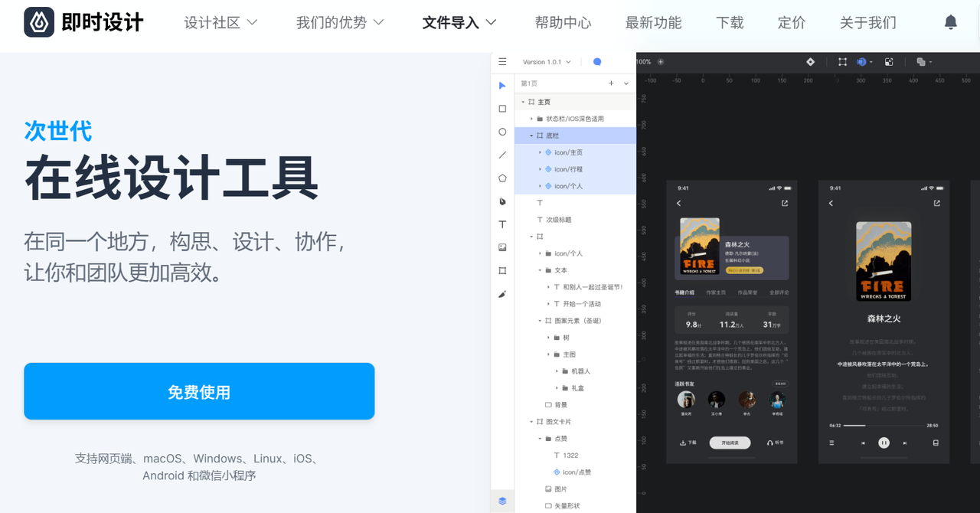Screen dimensions: 980x513
Task: Skip to next track in player mockup
Action: [x=905, y=443]
